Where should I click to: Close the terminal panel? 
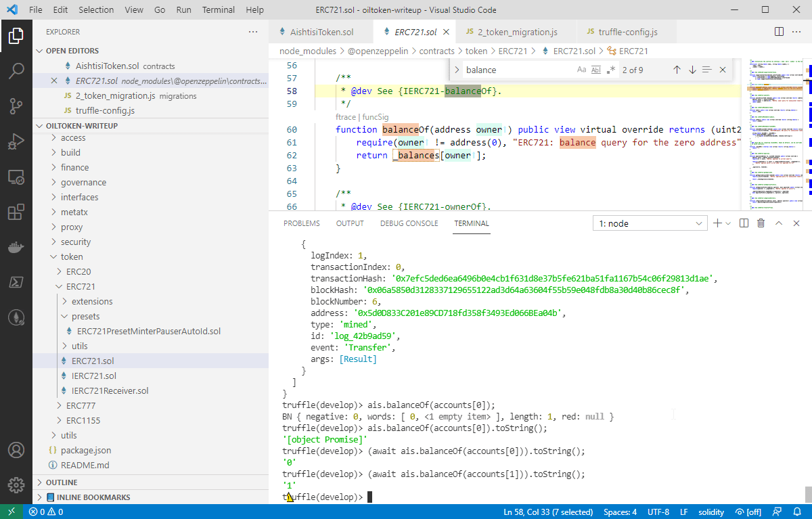click(796, 223)
